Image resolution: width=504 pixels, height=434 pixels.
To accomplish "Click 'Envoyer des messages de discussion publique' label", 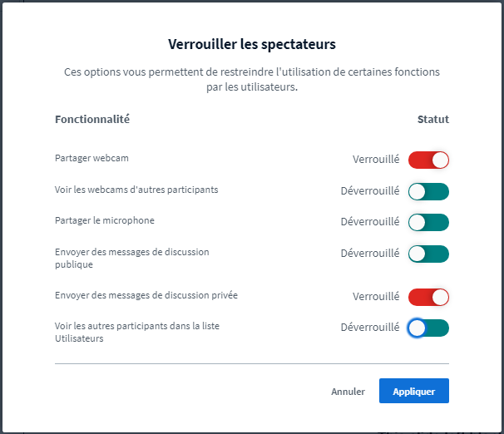I will pyautogui.click(x=131, y=258).
